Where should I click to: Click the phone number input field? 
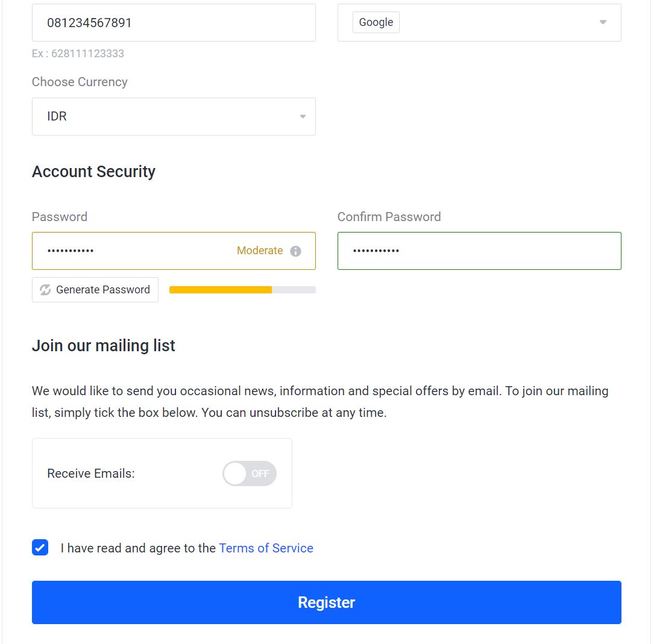coord(174,22)
